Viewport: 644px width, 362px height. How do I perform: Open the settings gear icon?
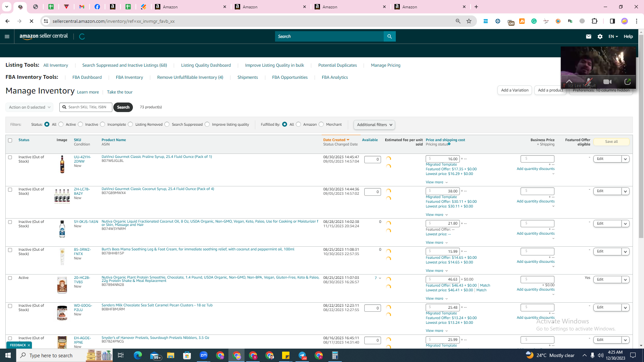pyautogui.click(x=600, y=37)
